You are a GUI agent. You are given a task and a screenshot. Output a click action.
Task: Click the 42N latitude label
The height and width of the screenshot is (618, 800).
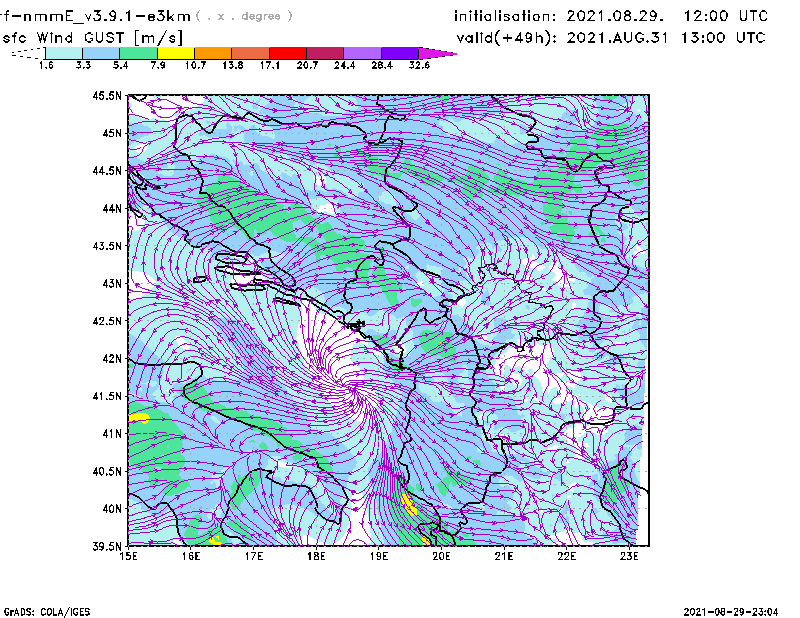tap(112, 358)
